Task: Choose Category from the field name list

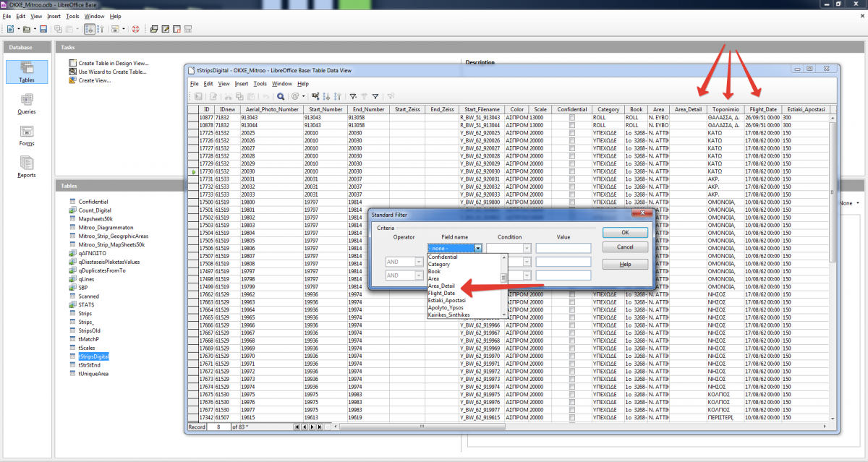Action: point(439,264)
